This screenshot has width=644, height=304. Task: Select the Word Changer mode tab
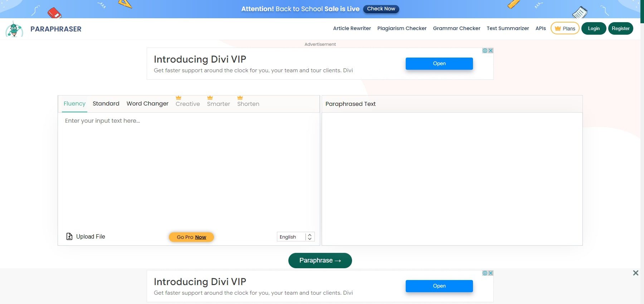pos(147,103)
